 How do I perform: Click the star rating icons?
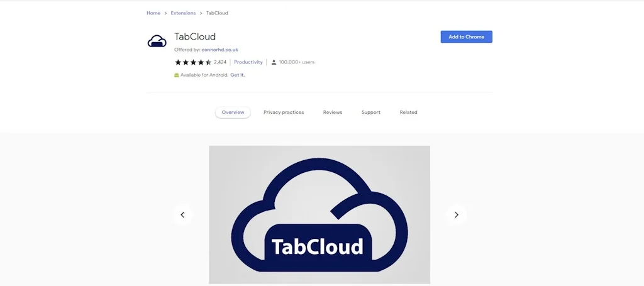tap(193, 62)
